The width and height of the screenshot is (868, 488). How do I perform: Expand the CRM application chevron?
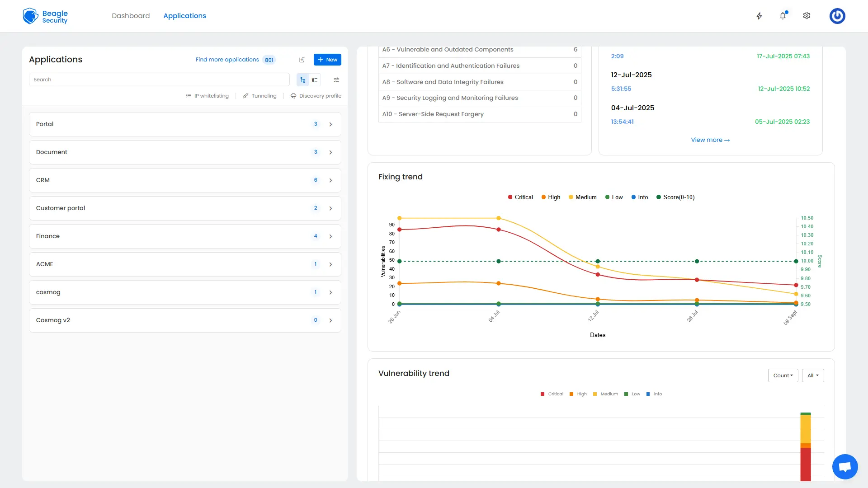[330, 180]
